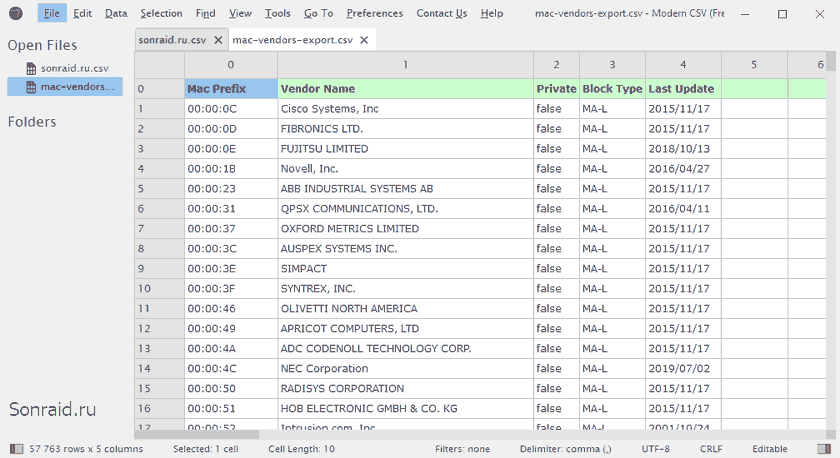Click the Delimiter: comma status entry
The width and height of the screenshot is (840, 458).
point(565,449)
